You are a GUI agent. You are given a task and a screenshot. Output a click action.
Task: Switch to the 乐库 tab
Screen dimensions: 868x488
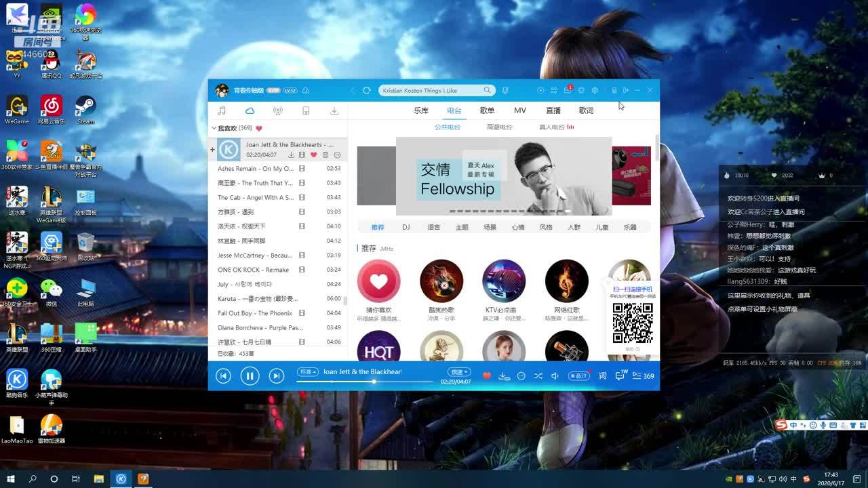421,110
